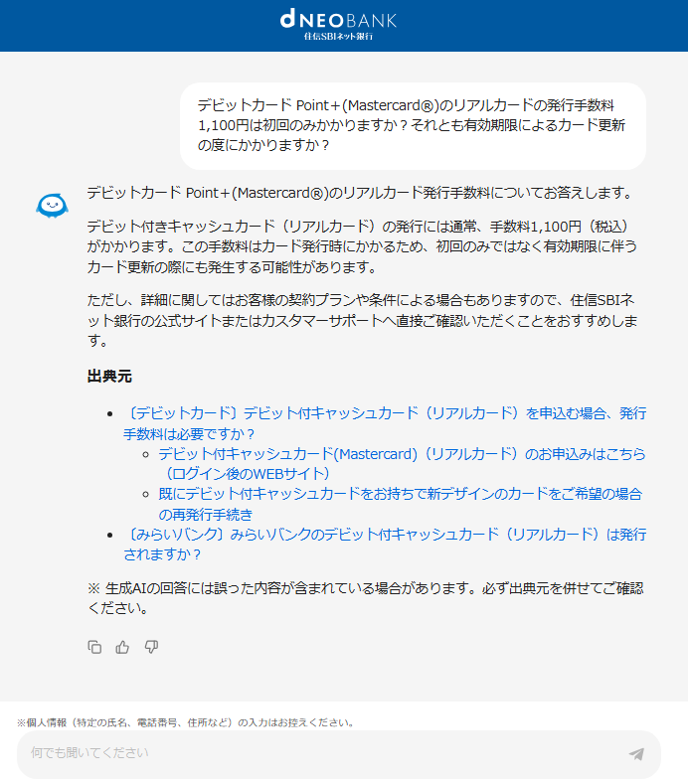Copy the AI response with copy icon
The image size is (688, 784).
tap(94, 647)
